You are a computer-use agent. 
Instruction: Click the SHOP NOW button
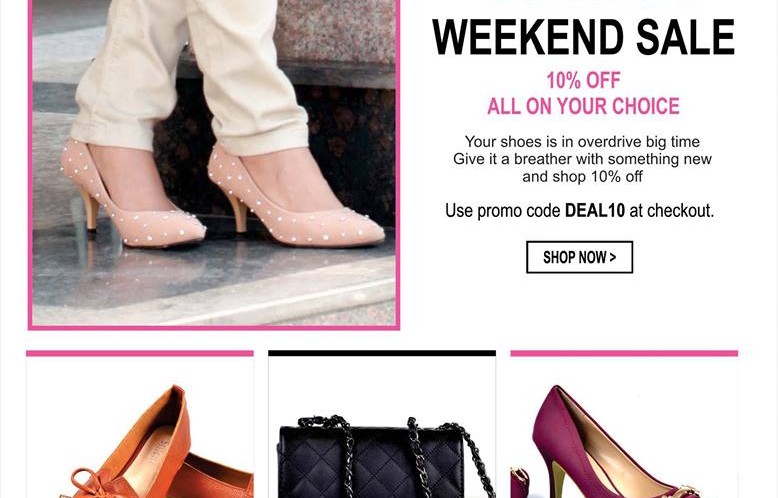pos(579,257)
